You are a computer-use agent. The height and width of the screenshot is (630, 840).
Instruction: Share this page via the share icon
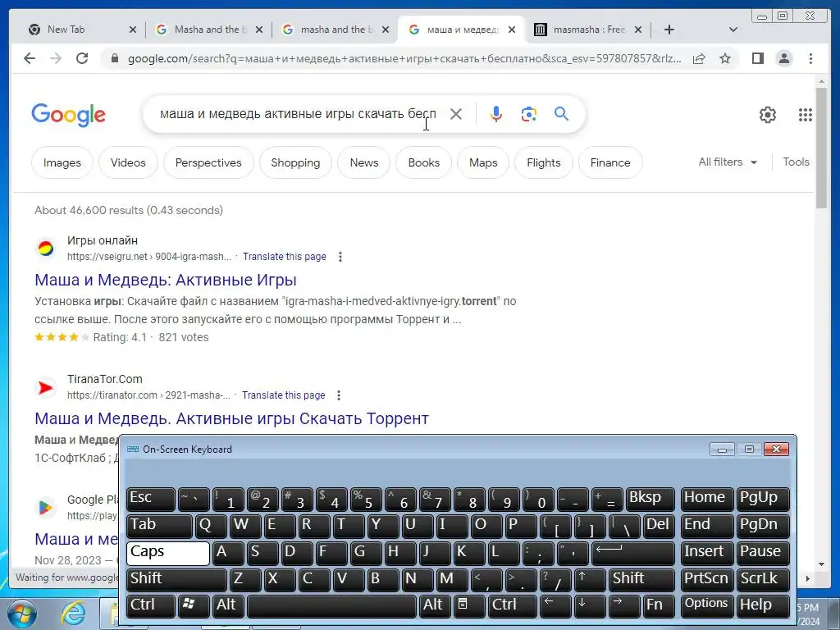[x=699, y=58]
